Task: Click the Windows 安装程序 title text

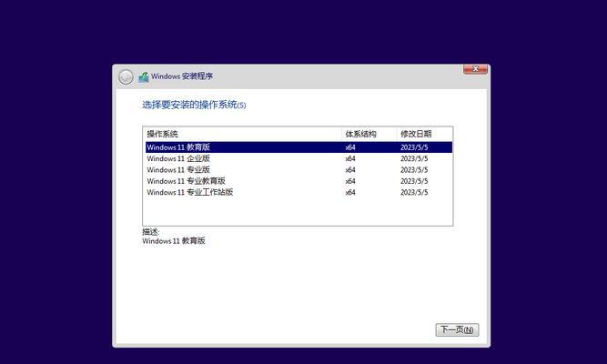Action: pos(182,76)
